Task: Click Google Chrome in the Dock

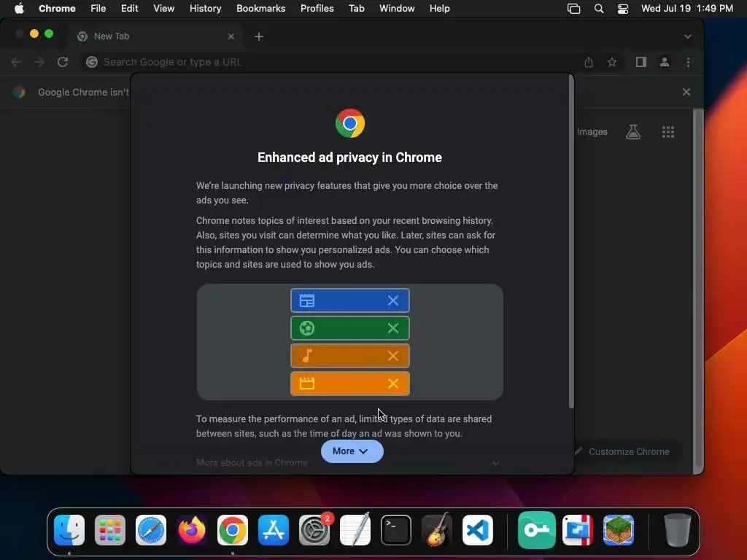Action: point(233,530)
